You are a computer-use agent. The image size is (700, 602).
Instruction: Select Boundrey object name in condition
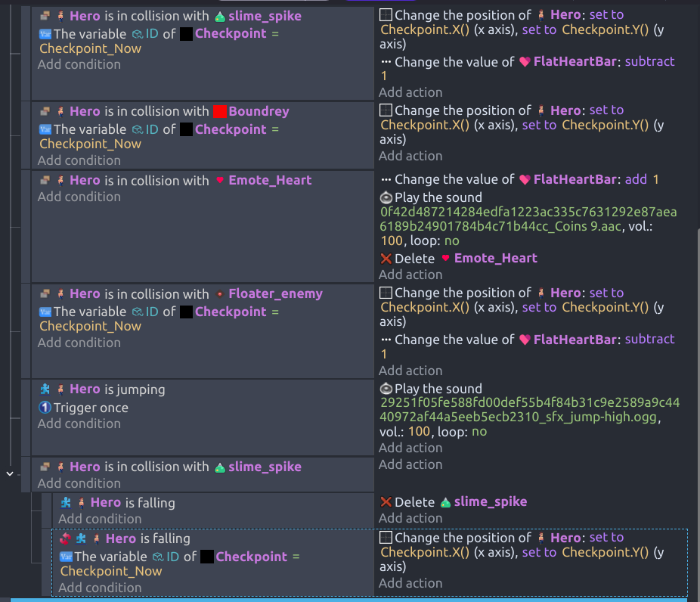coord(259,111)
